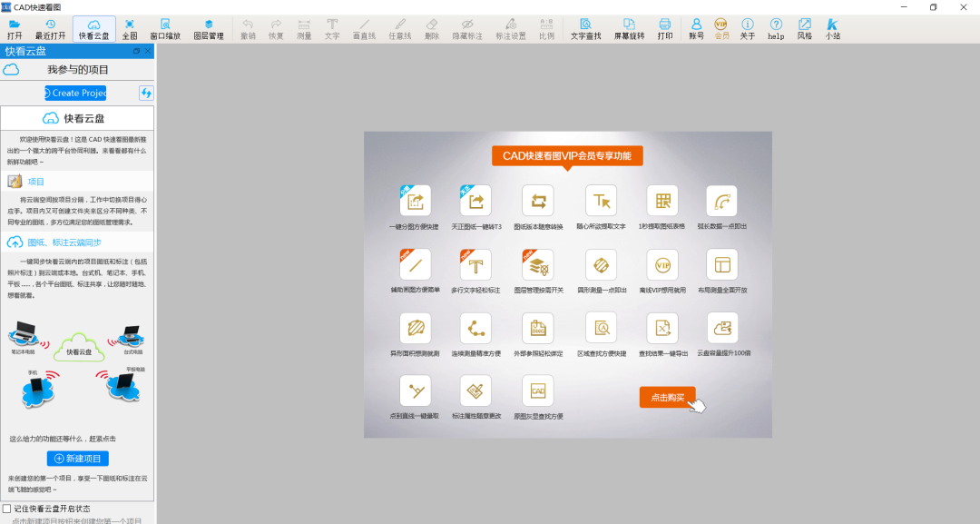Change the interface 风格 style
The height and width of the screenshot is (524, 980).
804,29
